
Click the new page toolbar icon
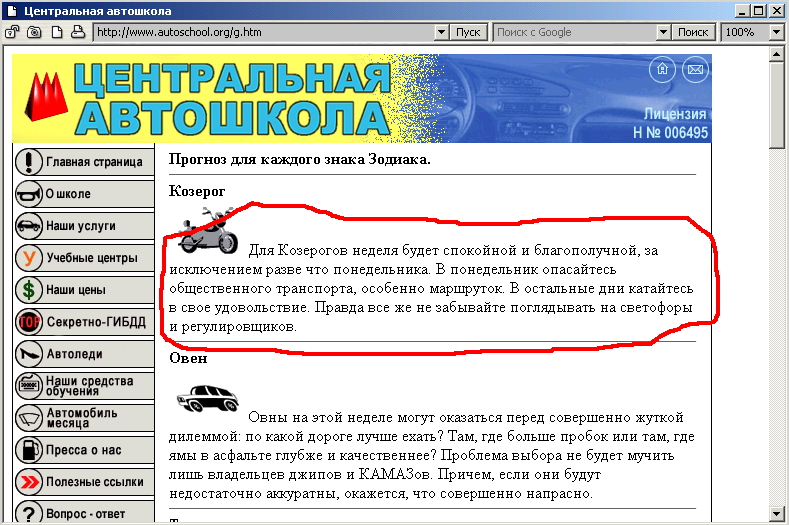click(57, 32)
